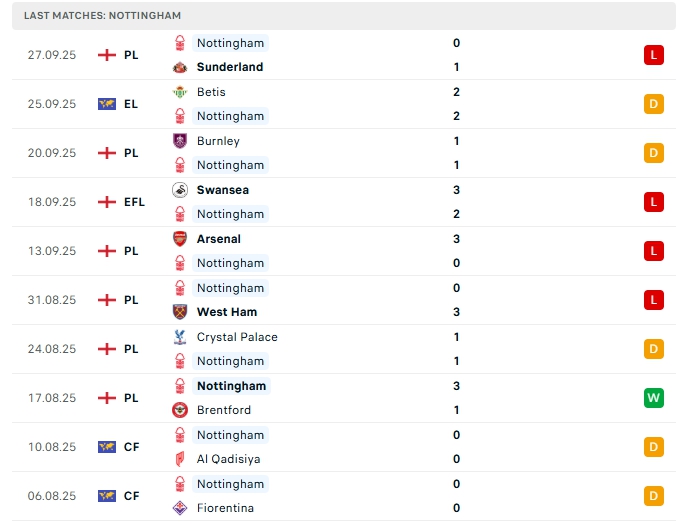The image size is (685, 525).
Task: Click the West Ham crest icon
Action: pyautogui.click(x=180, y=312)
